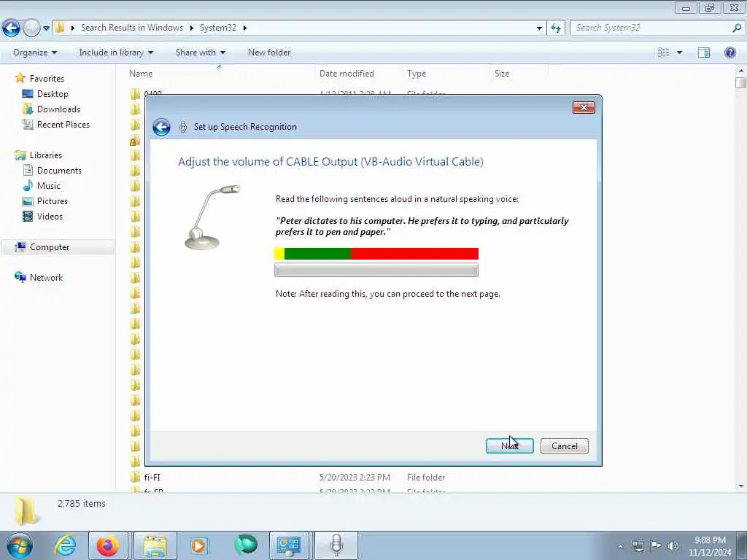The image size is (747, 560).
Task: Click the green orb taskbar icon
Action: click(x=246, y=545)
